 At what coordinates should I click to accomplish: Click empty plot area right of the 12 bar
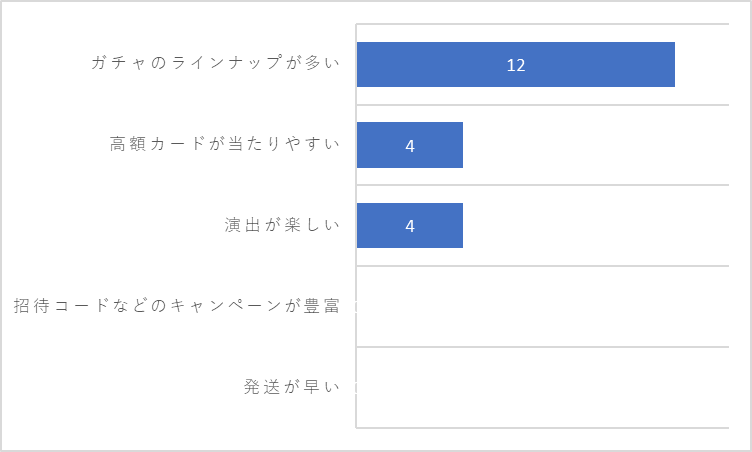(702, 64)
